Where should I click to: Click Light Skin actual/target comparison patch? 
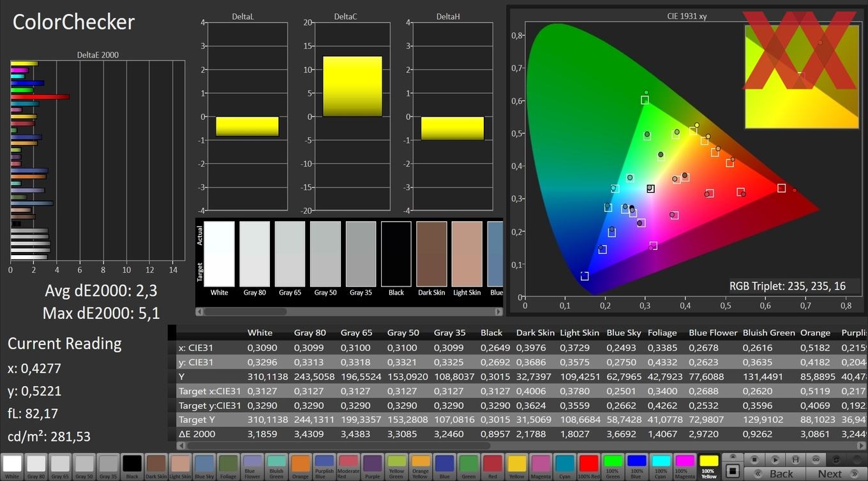pyautogui.click(x=467, y=254)
